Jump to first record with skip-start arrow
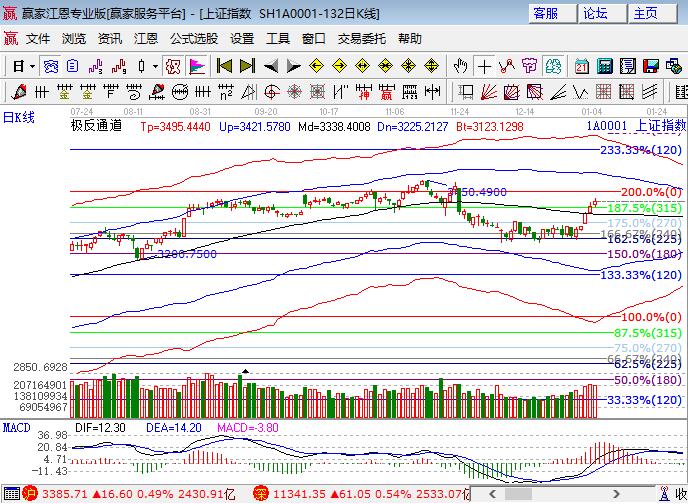Image resolution: width=688 pixels, height=504 pixels. click(225, 66)
